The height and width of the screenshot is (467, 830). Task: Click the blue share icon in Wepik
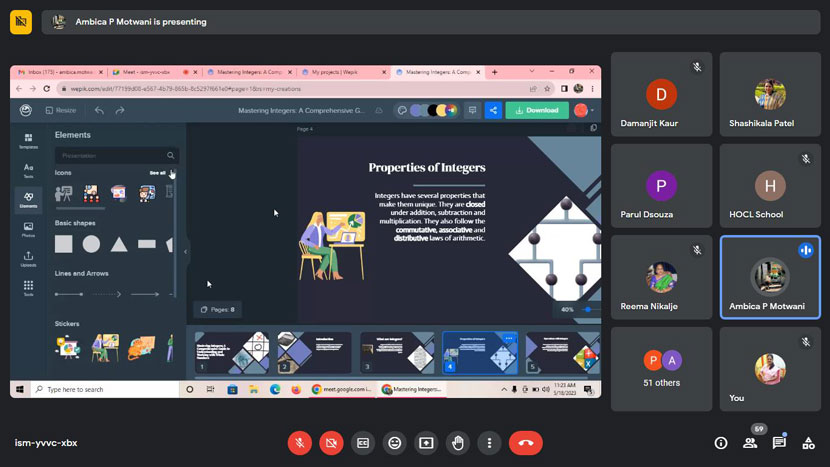coord(493,110)
